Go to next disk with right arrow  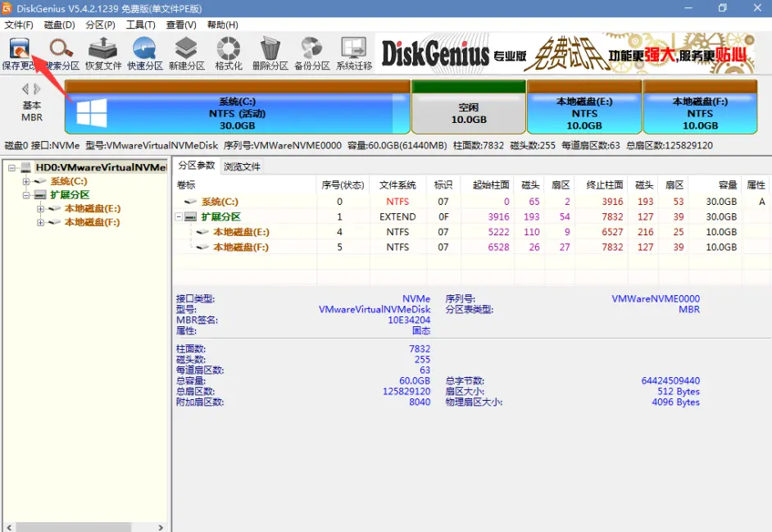(37, 89)
